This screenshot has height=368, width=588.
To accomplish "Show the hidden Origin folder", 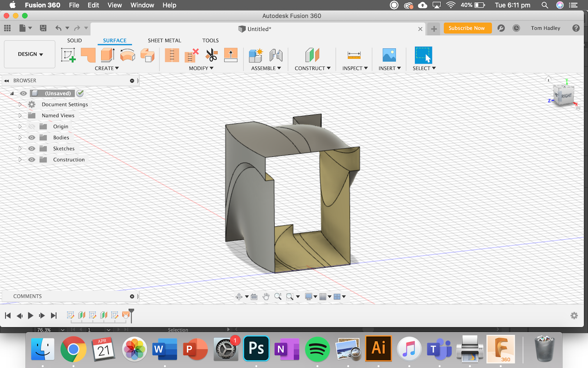I will [32, 127].
